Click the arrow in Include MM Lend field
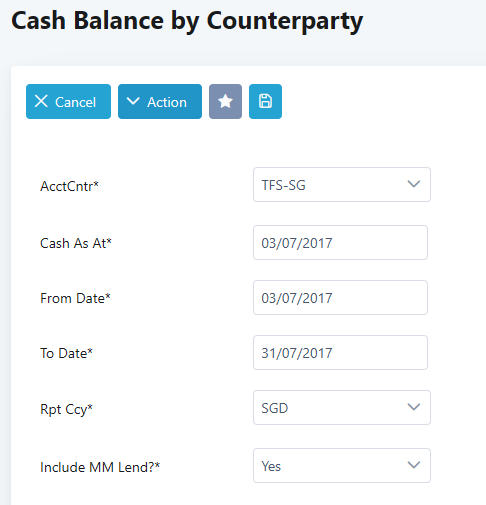The width and height of the screenshot is (486, 505). point(414,465)
